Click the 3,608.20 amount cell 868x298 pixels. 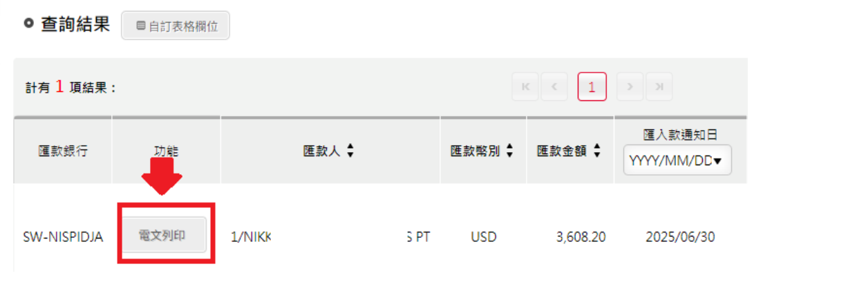tap(581, 238)
